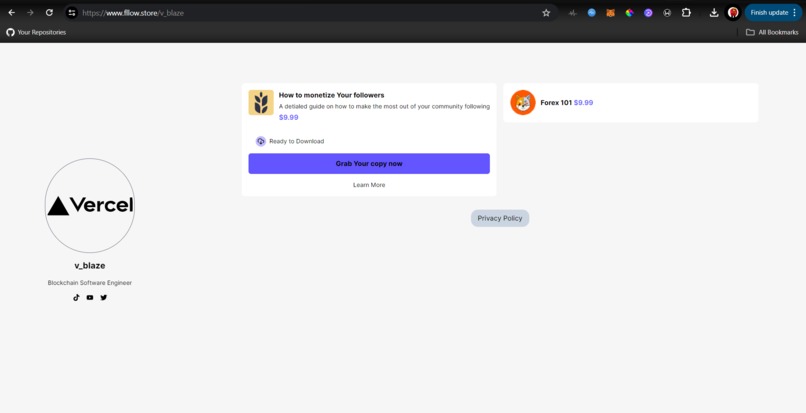Click the wheat product thumbnail
806x413 pixels.
pos(261,102)
